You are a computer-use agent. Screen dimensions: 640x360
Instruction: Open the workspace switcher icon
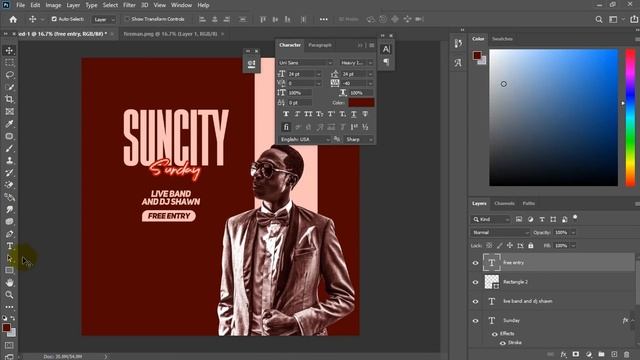coord(613,19)
